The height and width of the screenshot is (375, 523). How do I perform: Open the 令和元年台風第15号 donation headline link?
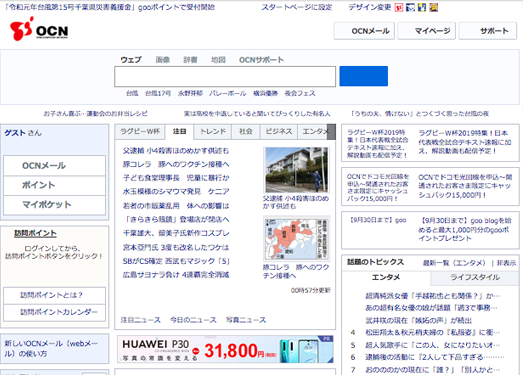[110, 7]
